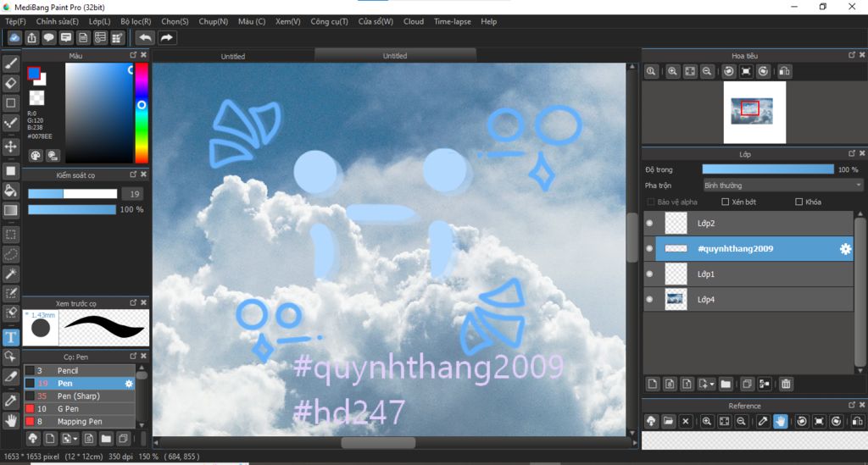
Task: Undock the Hoa tiêu panel
Action: click(x=851, y=55)
